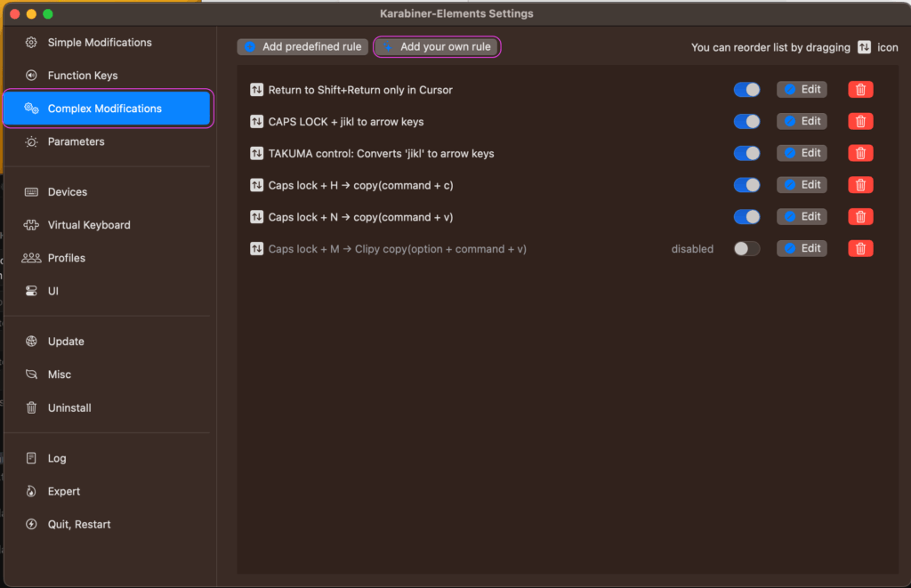Toggle Caps lock + N rule switch
Viewport: 911px width, 588px height.
[746, 217]
